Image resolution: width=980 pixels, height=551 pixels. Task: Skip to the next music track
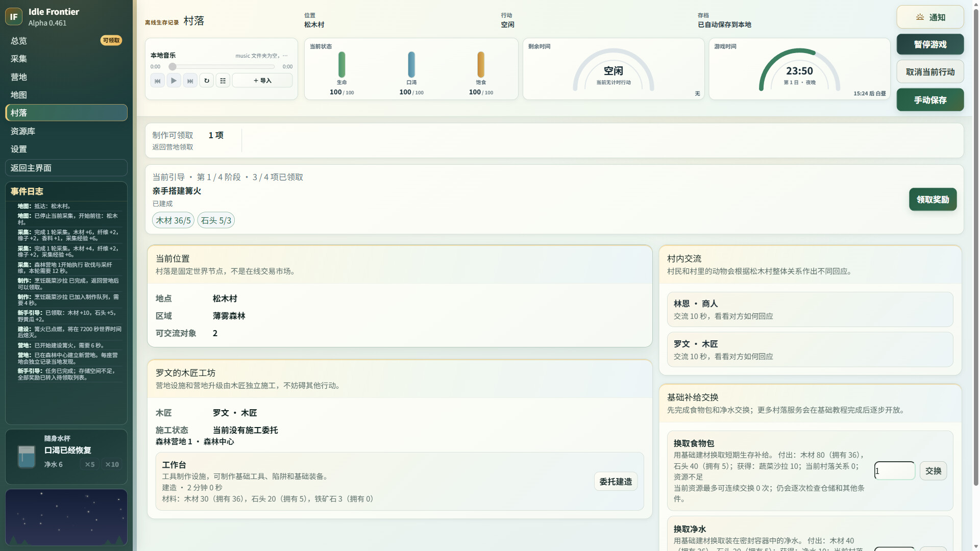[x=190, y=81]
